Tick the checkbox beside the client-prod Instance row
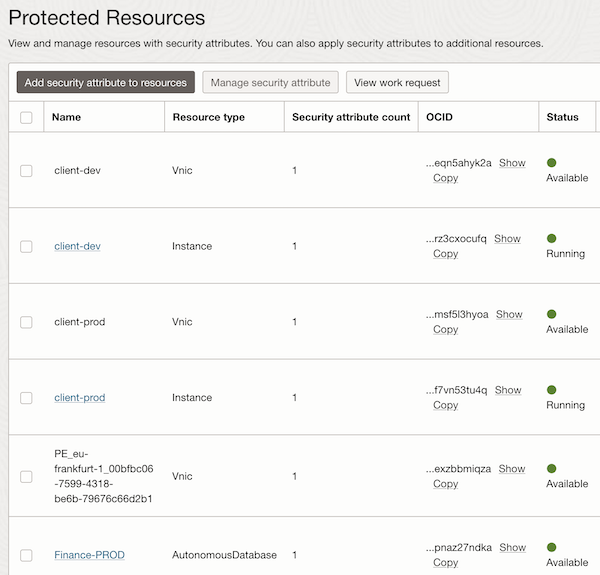The width and height of the screenshot is (600, 575). pyautogui.click(x=26, y=398)
